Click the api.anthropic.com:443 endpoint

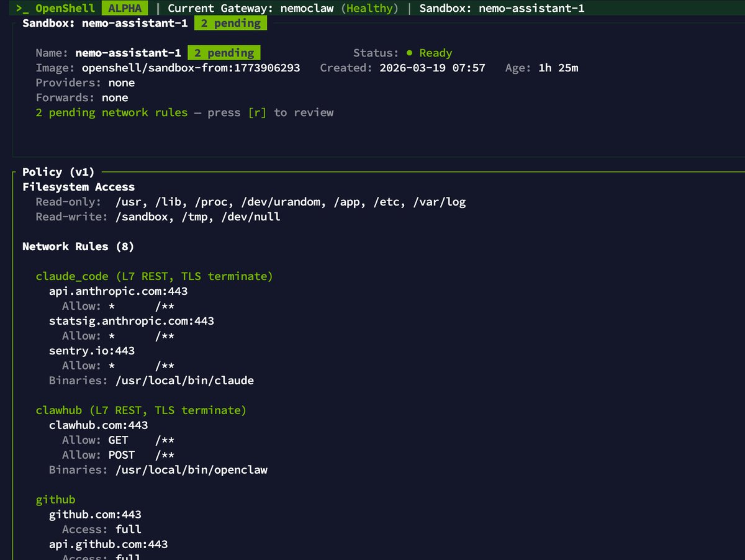click(x=119, y=291)
